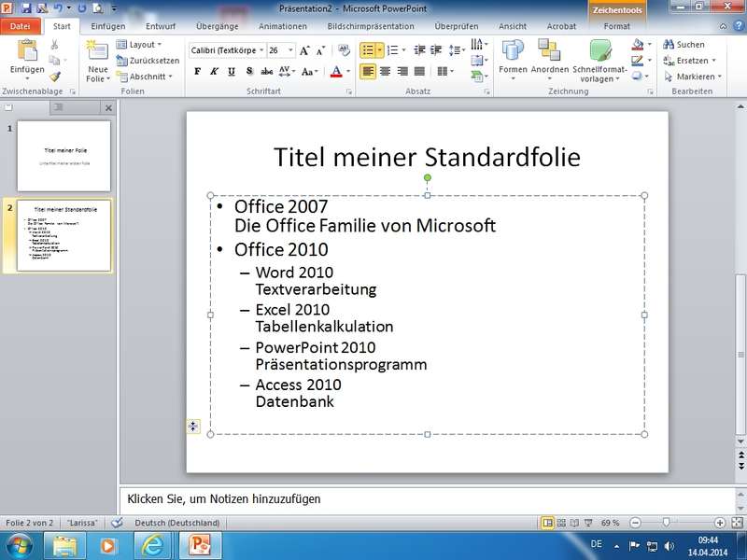Switch to the Übergänge tab

(x=218, y=26)
